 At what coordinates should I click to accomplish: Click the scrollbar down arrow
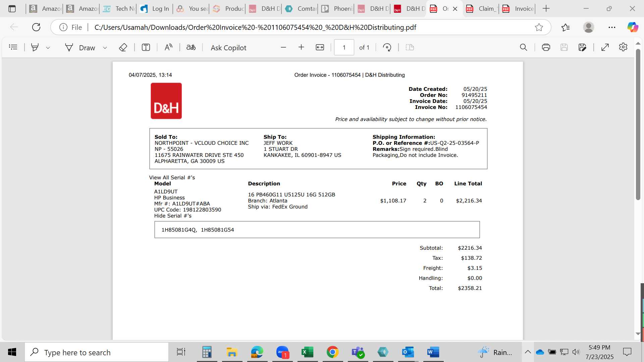point(638,334)
